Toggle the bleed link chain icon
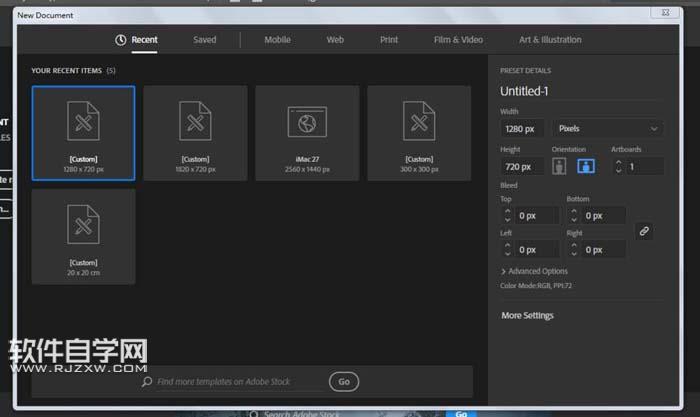Viewport: 700px width, 417px height. pyautogui.click(x=644, y=231)
